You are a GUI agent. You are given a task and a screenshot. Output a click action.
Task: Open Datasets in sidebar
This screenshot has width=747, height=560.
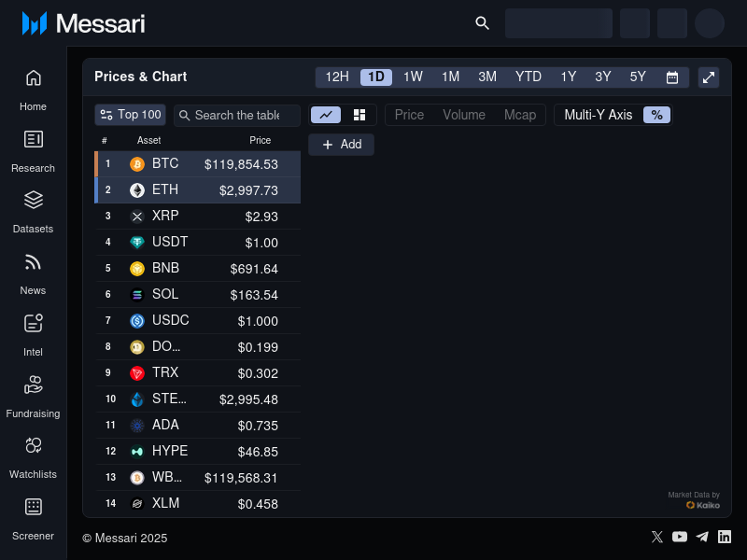(x=33, y=213)
